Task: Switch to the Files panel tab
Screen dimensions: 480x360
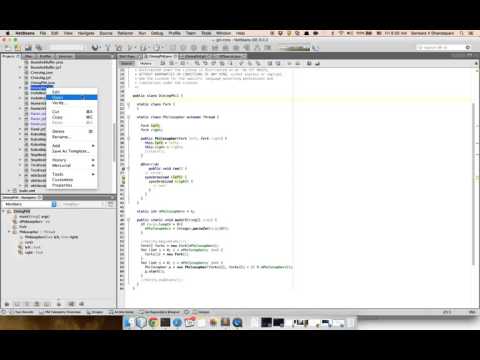Action: tap(28, 56)
